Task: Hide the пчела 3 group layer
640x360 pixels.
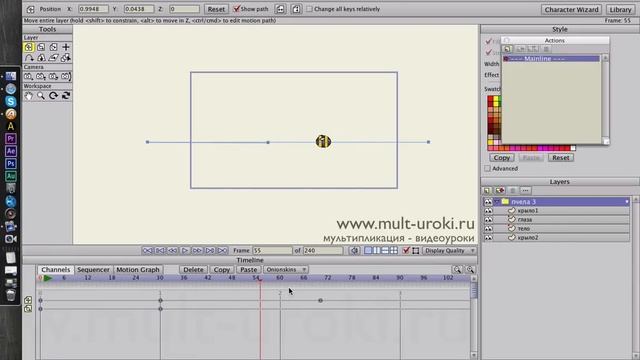Action: coord(488,202)
